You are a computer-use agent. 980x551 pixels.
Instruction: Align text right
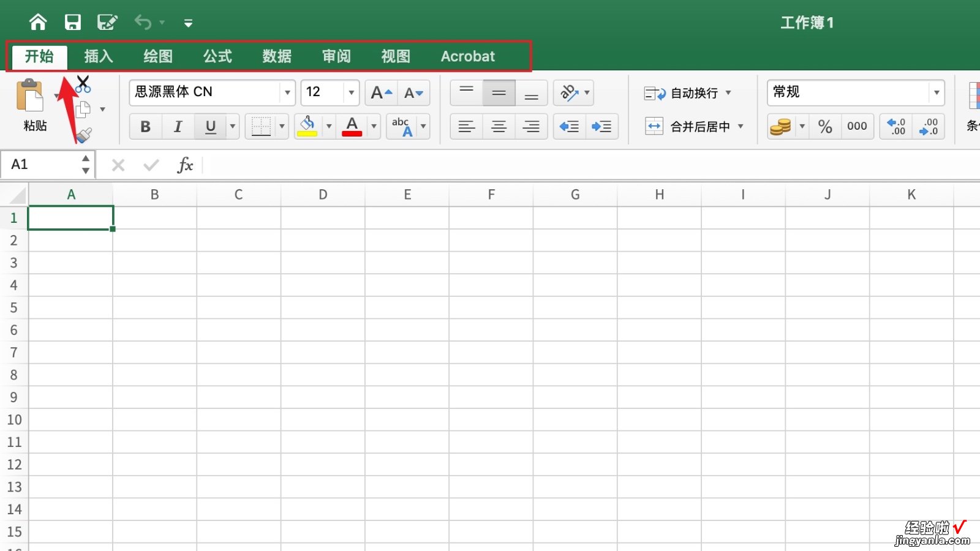tap(532, 127)
